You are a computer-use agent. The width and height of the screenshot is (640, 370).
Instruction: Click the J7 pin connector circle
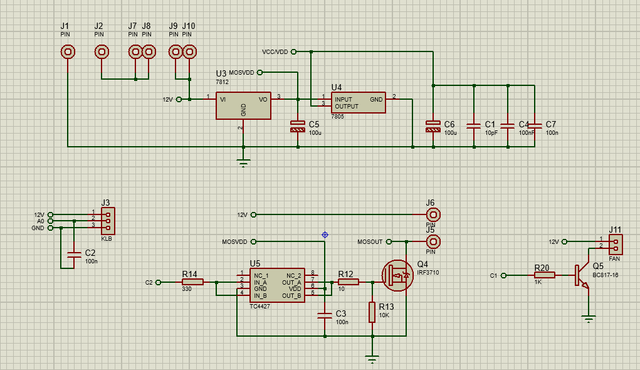click(x=135, y=52)
